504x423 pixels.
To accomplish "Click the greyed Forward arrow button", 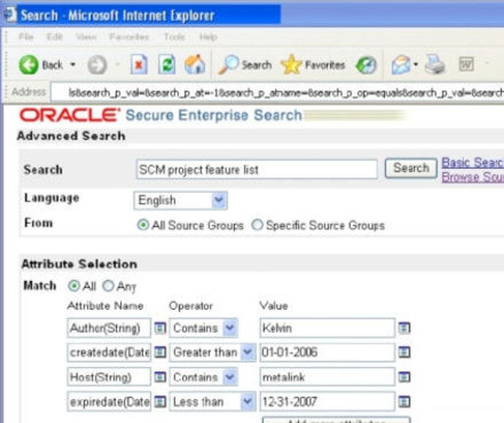I will click(x=97, y=65).
